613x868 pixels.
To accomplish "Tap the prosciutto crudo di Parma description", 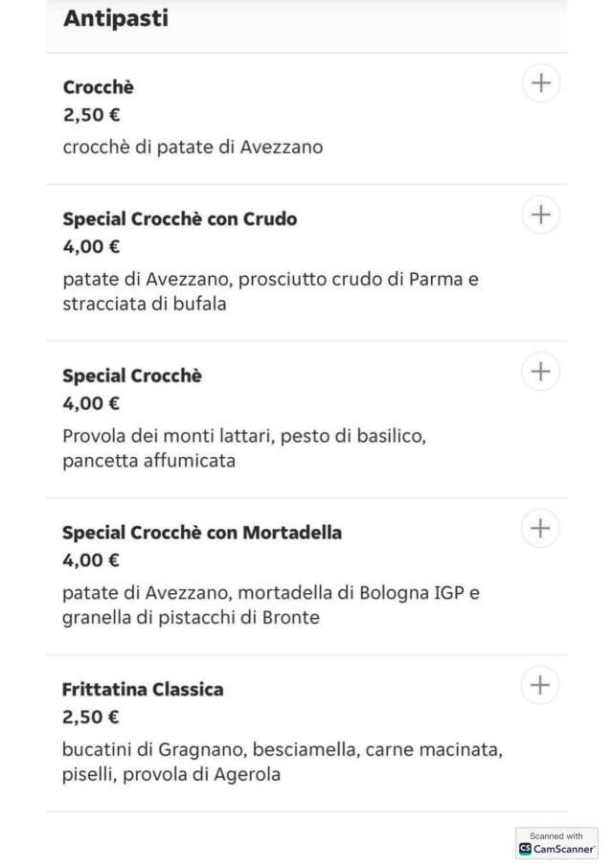I will tap(270, 291).
